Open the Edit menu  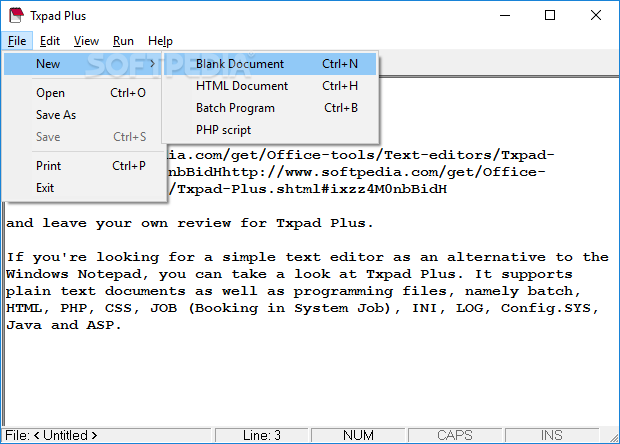click(50, 41)
